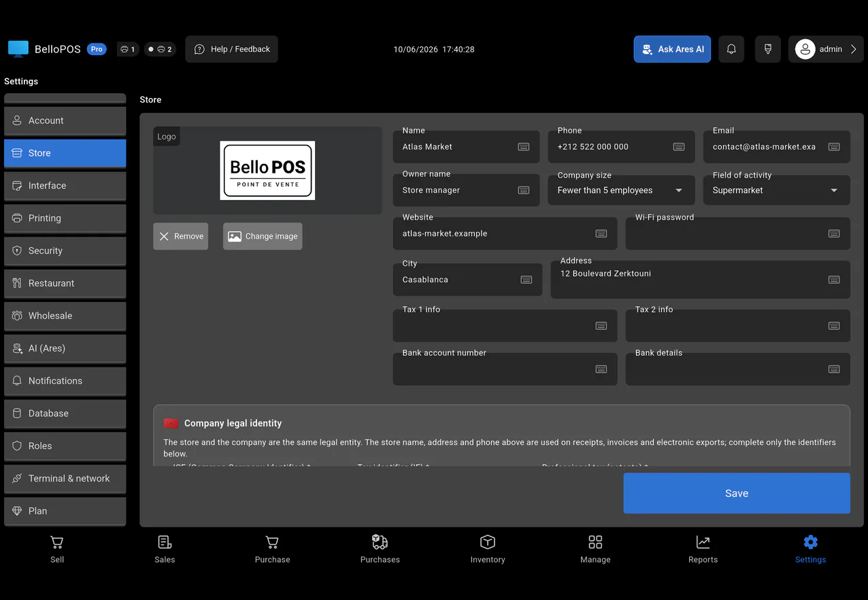Image resolution: width=868 pixels, height=600 pixels.
Task: Go to Sell in the bottom navigation
Action: click(x=57, y=550)
